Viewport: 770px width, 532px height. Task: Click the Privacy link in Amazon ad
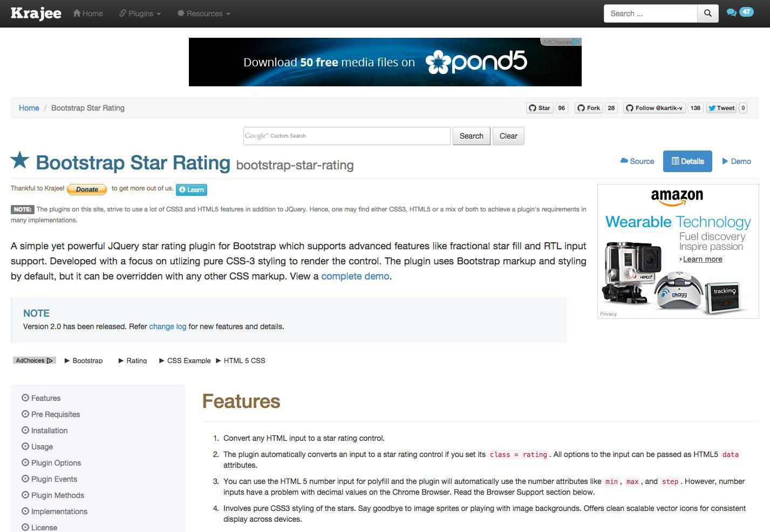pos(608,314)
